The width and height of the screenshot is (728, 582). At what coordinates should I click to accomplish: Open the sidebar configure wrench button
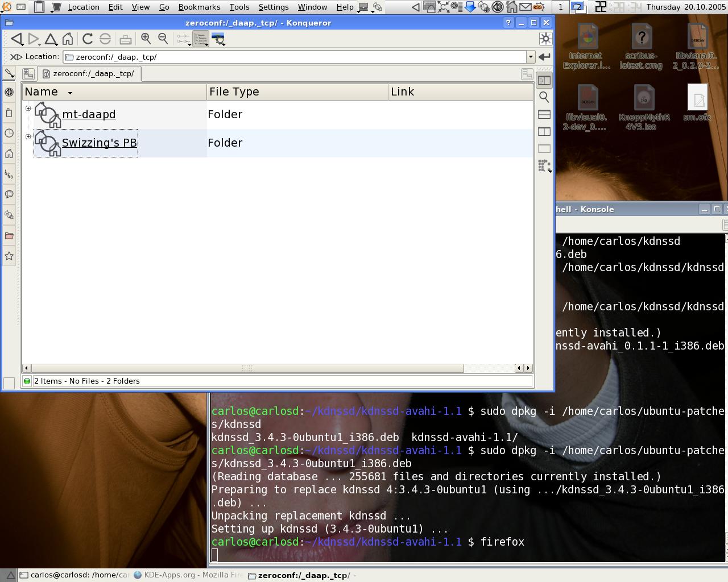coord(9,73)
